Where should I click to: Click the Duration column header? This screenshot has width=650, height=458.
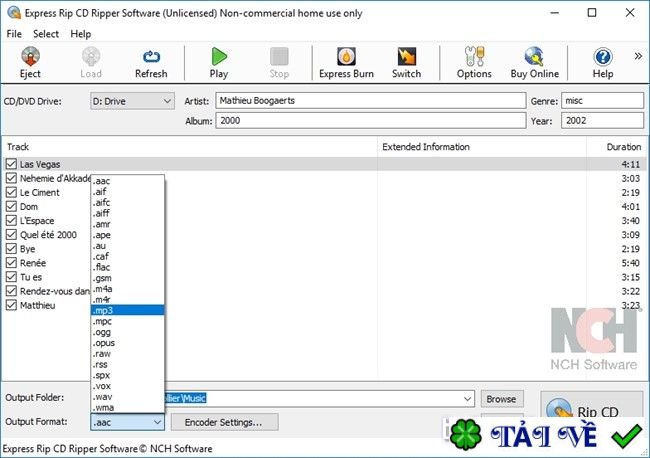(x=617, y=147)
